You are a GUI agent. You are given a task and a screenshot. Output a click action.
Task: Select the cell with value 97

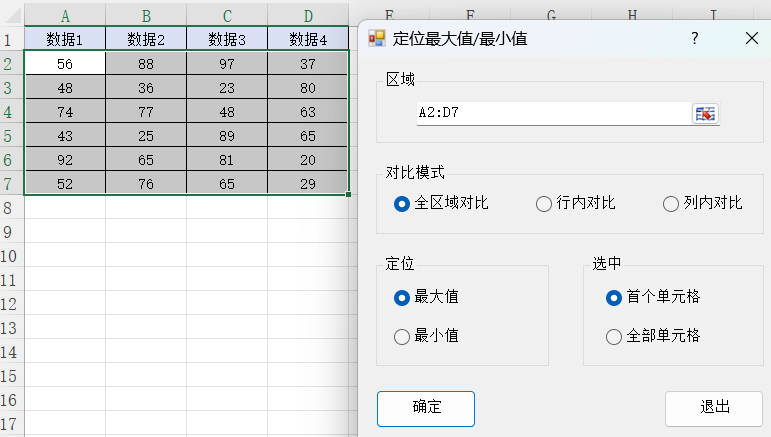coord(227,64)
